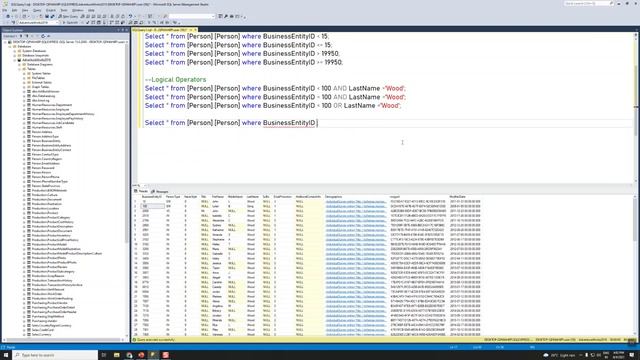The image size is (640, 360).
Task: Select the dbo.DatabaseLog table
Action: click(43, 96)
